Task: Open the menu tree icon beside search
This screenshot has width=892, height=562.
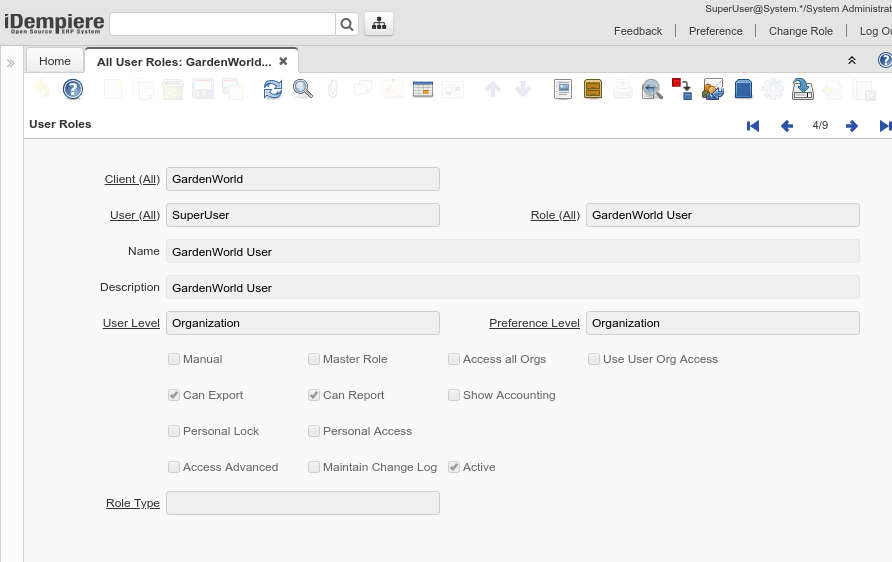Action: tap(379, 24)
